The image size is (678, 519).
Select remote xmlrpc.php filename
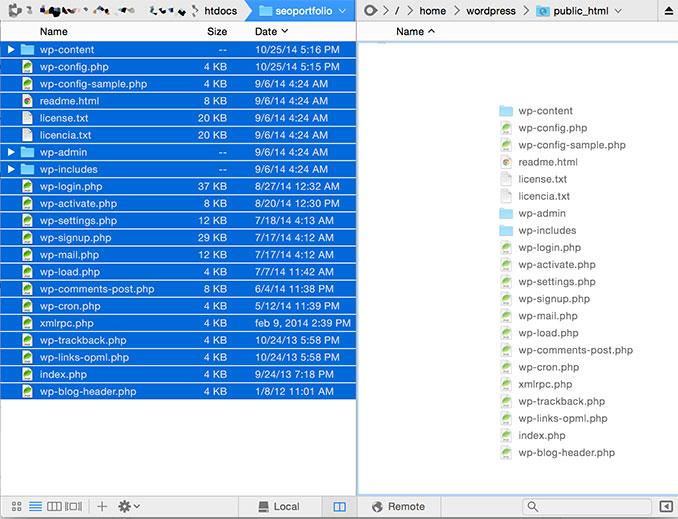[545, 384]
